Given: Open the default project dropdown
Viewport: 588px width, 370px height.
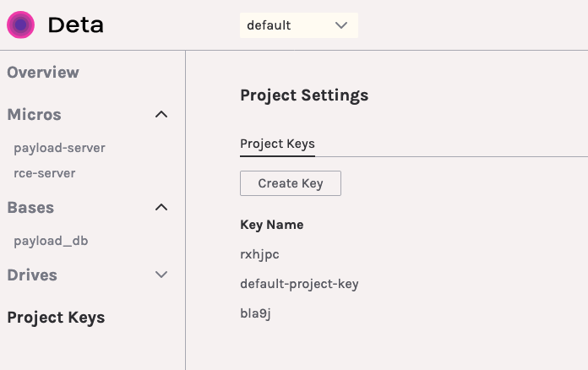Looking at the screenshot, I should pyautogui.click(x=299, y=25).
